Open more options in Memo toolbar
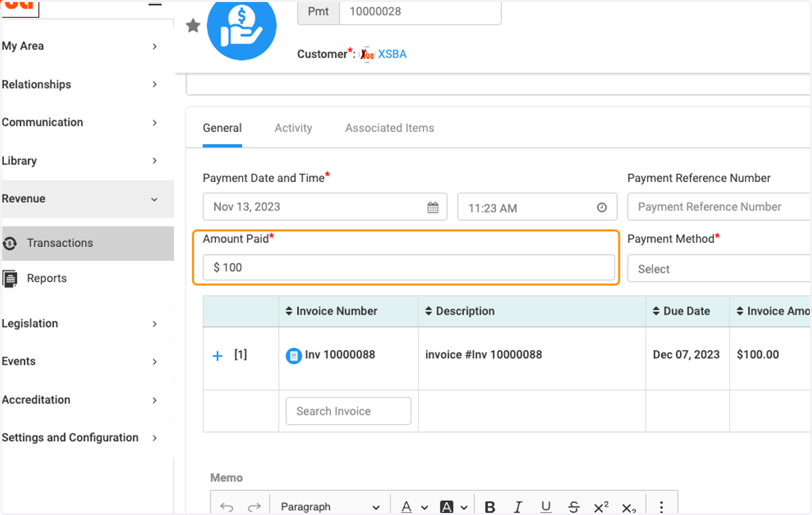Image resolution: width=812 pixels, height=515 pixels. click(661, 507)
